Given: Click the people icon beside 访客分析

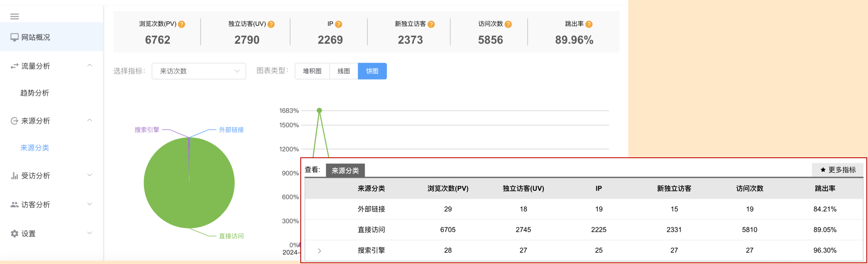Looking at the screenshot, I should (14, 205).
